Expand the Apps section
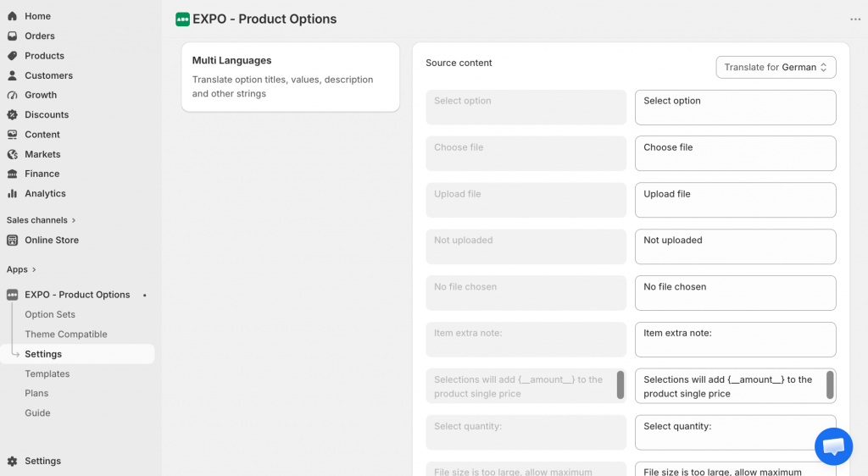The width and height of the screenshot is (868, 476). (21, 269)
